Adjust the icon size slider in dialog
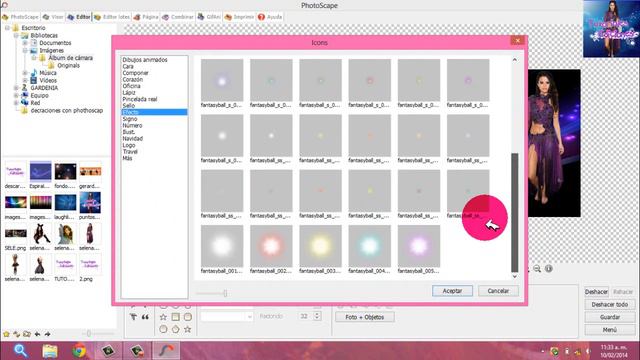Screen dimensions: 640x360 click(x=225, y=293)
